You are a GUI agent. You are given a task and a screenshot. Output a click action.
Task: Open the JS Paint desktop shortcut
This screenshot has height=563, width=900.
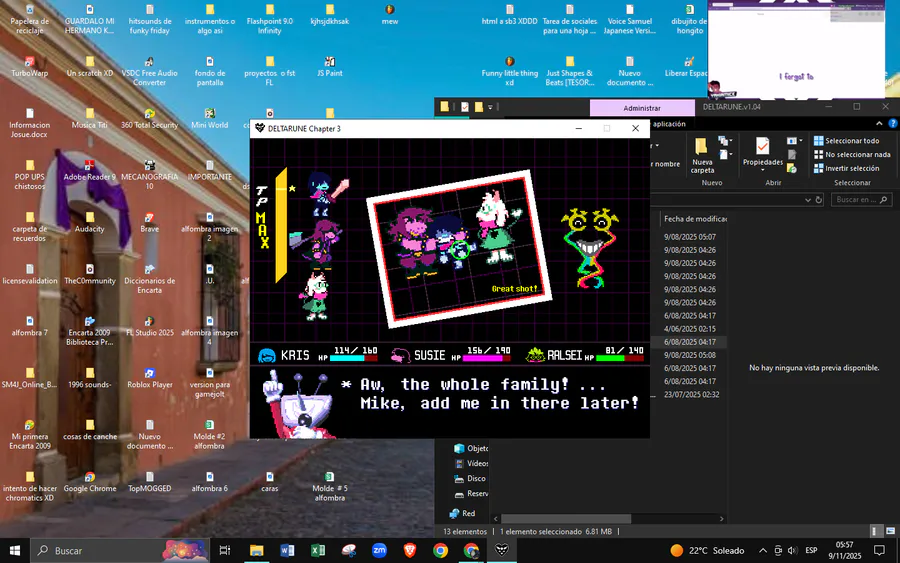pyautogui.click(x=329, y=67)
